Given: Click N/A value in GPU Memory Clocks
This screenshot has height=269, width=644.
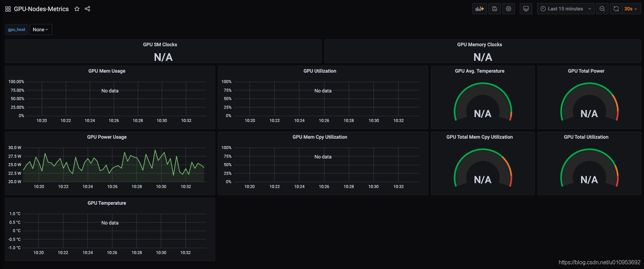Looking at the screenshot, I should click(483, 57).
